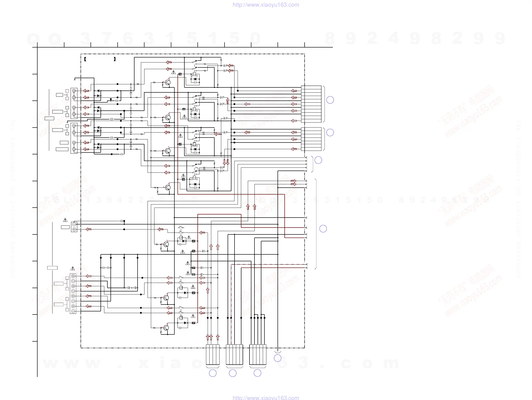
Task: Click the topmost warning triangle in schematic
Action: click(173, 72)
